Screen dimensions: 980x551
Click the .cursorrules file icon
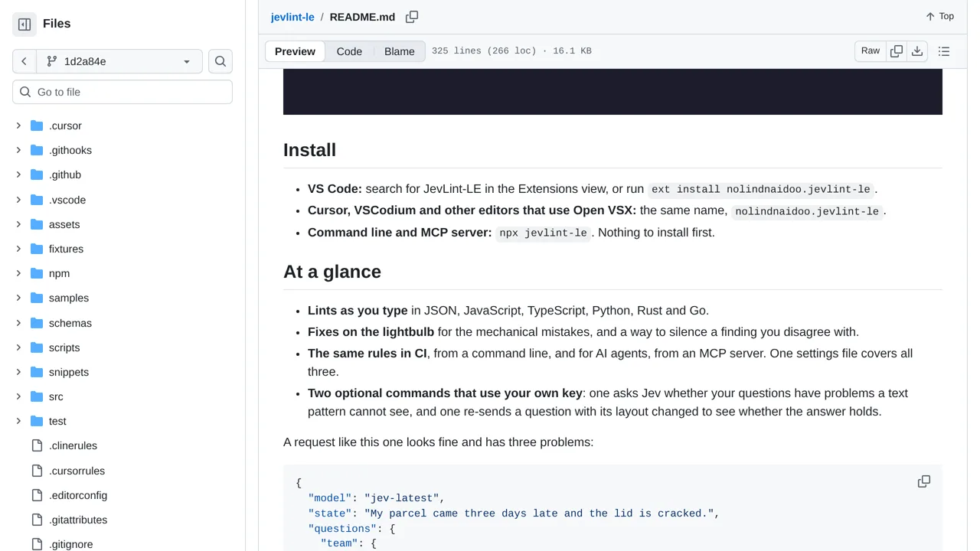(x=37, y=471)
